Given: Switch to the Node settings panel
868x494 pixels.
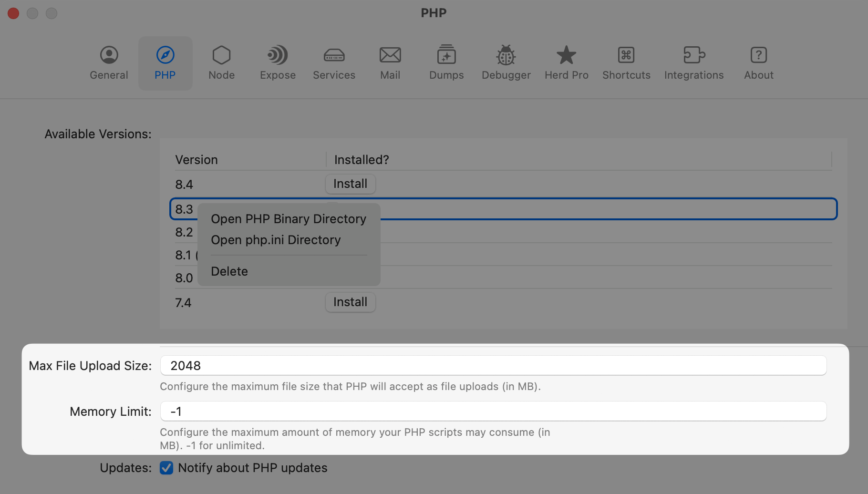Looking at the screenshot, I should point(221,62).
